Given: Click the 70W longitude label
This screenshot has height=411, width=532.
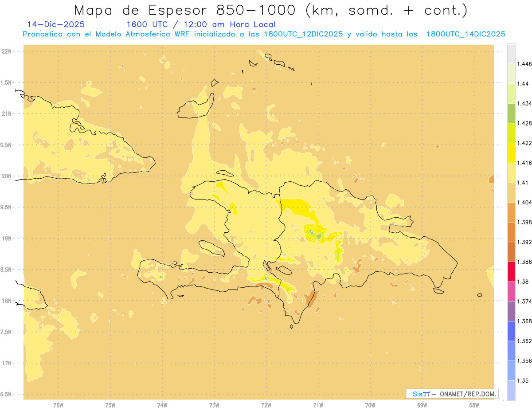Looking at the screenshot, I should point(370,405).
